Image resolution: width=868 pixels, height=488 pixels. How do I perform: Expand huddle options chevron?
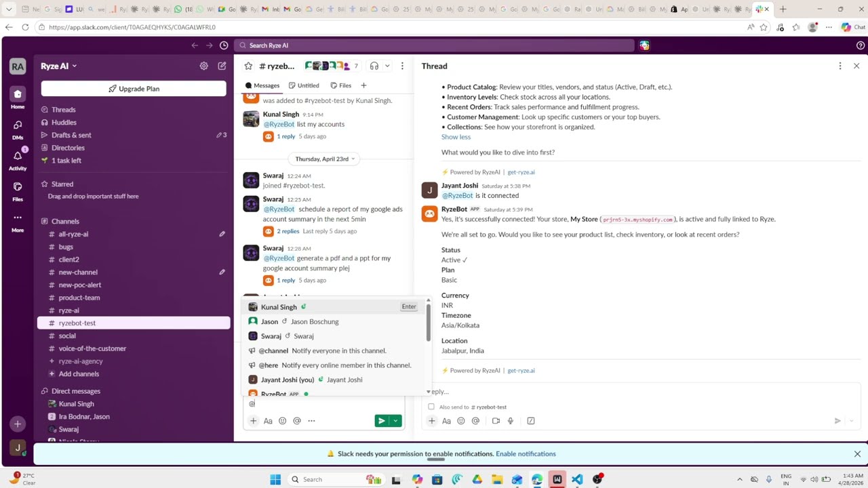387,66
